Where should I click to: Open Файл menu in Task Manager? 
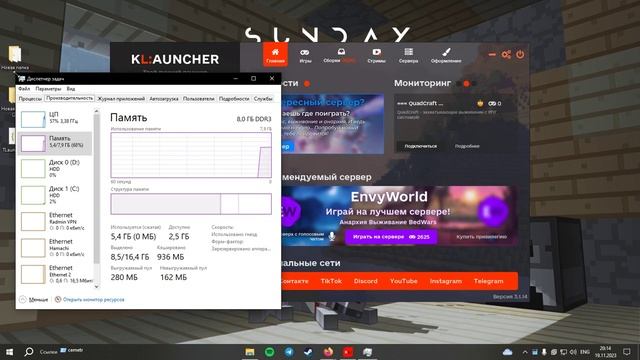(x=24, y=89)
